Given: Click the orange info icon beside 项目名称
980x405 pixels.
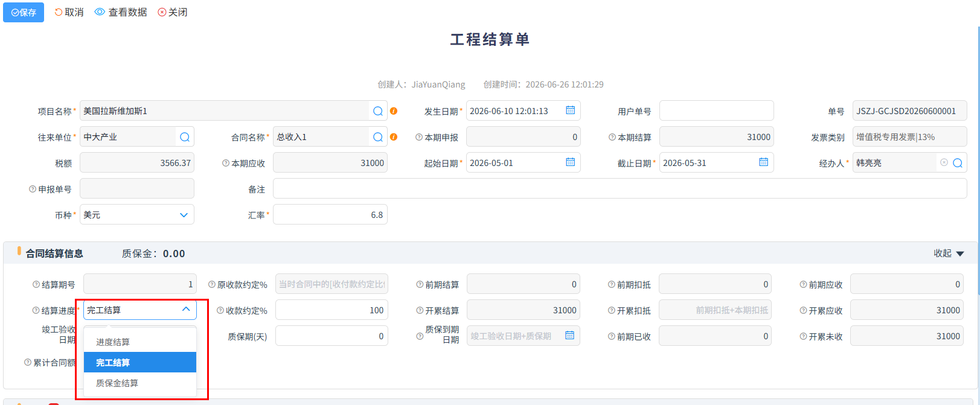Looking at the screenshot, I should tap(394, 111).
